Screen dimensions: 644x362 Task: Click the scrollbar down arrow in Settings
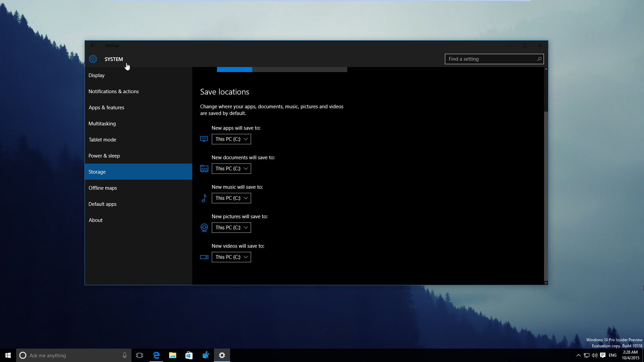tap(546, 283)
